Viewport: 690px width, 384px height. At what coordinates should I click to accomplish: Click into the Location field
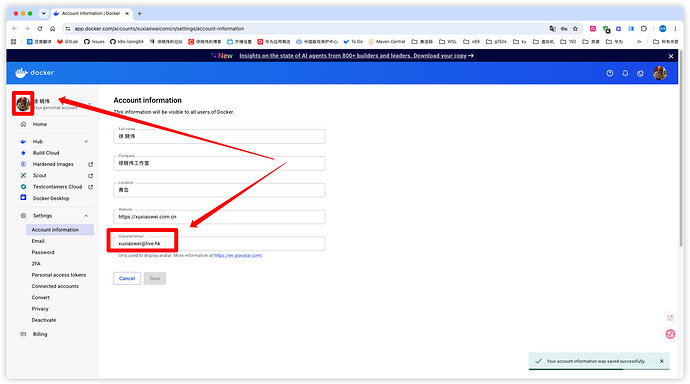point(219,190)
